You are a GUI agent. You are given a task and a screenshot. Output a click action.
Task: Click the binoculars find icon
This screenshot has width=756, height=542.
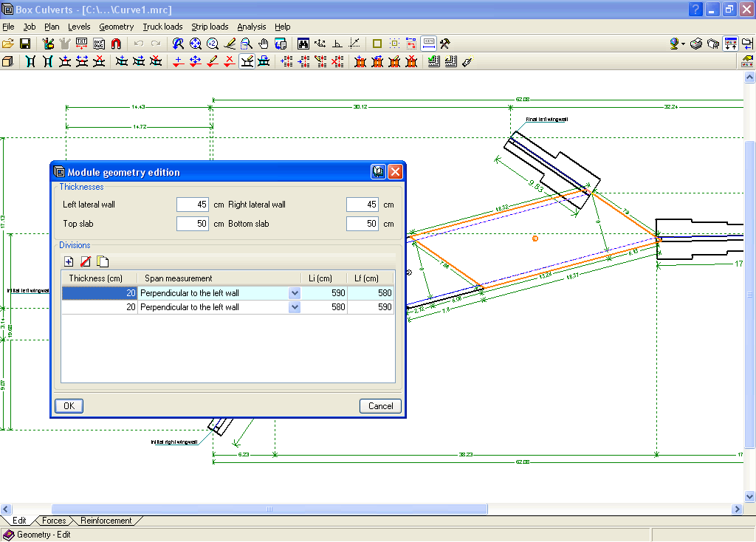click(x=303, y=44)
